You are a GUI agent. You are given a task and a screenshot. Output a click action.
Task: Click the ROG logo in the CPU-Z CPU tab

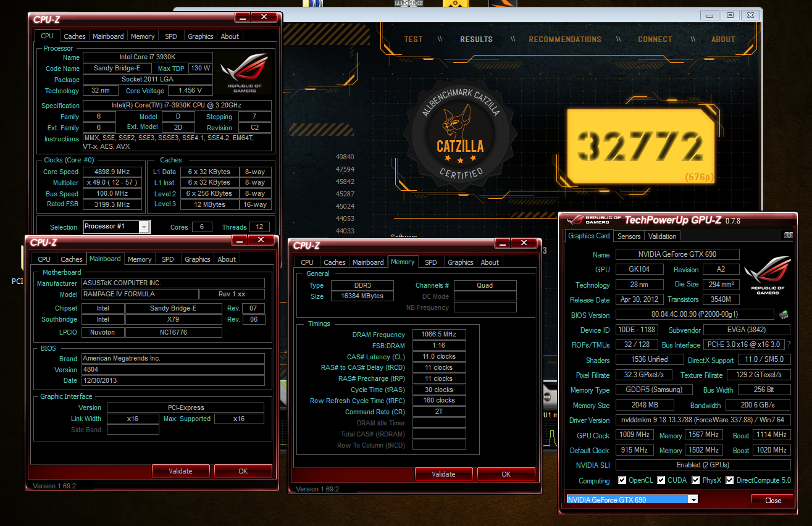245,73
